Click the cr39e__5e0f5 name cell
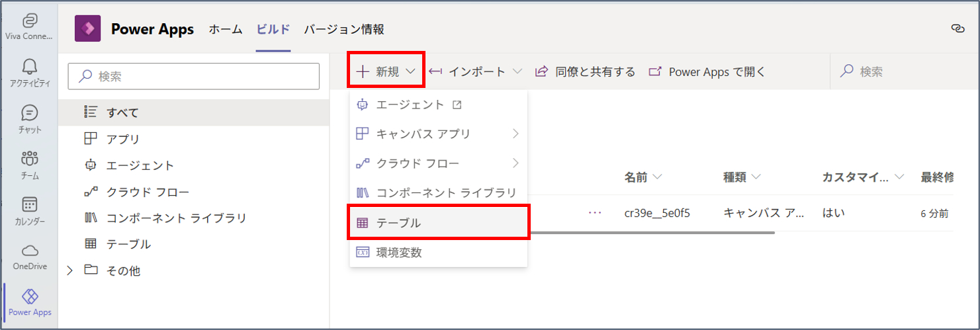 pos(658,213)
